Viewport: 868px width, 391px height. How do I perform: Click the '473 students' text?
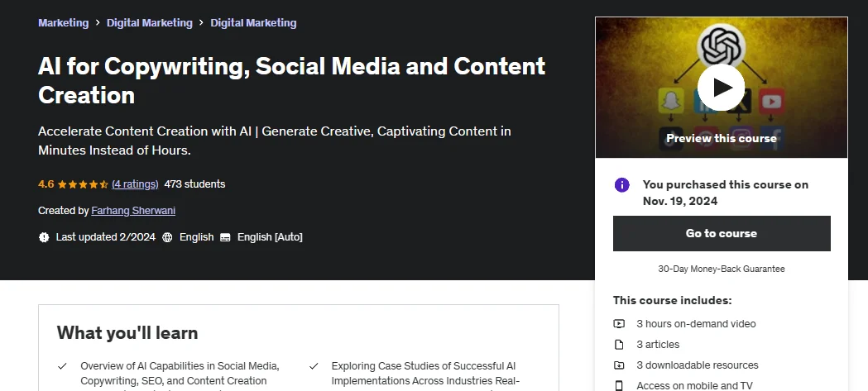click(x=194, y=184)
